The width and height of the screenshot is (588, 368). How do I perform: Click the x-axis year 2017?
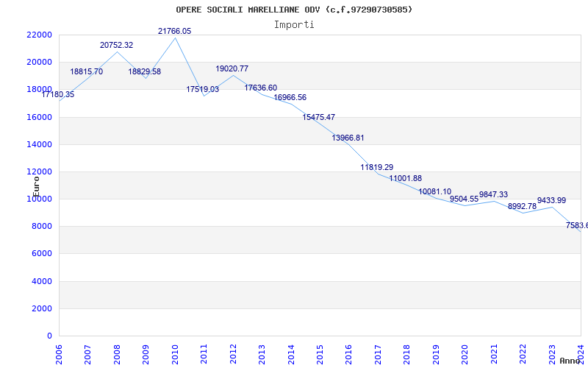pos(378,354)
